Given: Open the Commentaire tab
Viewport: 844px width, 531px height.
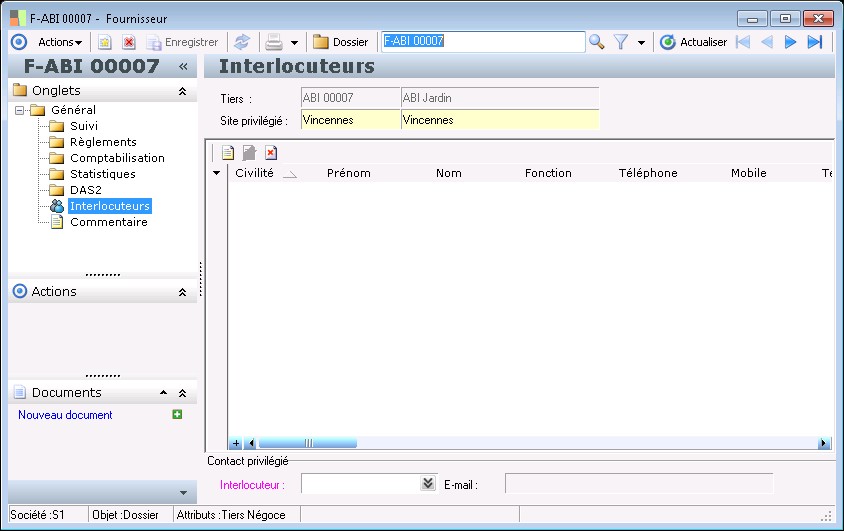Looking at the screenshot, I should click(x=109, y=222).
